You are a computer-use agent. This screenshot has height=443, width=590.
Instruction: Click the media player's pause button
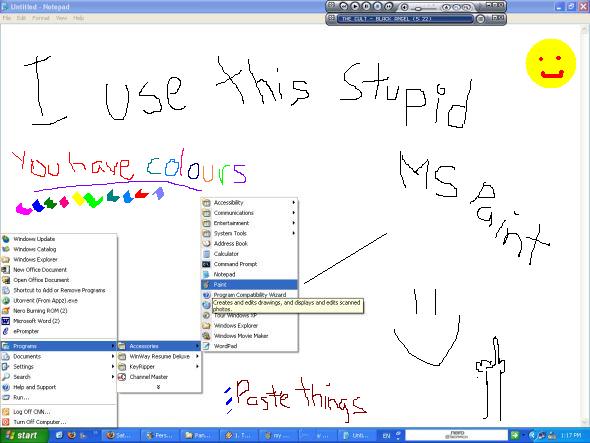[x=366, y=6]
